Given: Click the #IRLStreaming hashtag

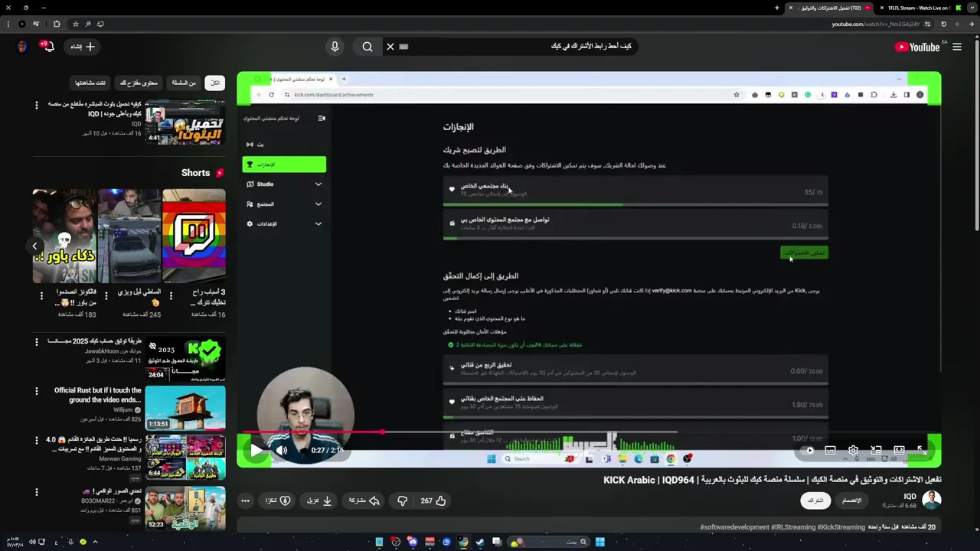Looking at the screenshot, I should click(x=792, y=527).
